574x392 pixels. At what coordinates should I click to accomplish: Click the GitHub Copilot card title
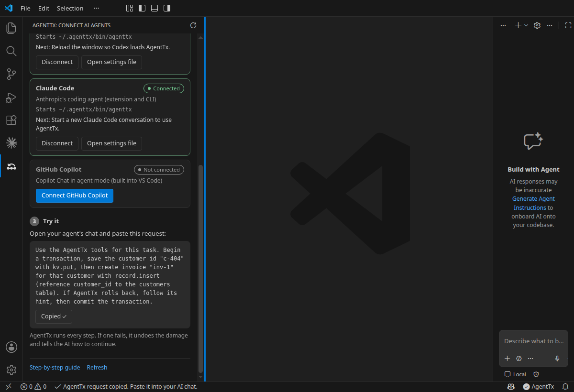pyautogui.click(x=59, y=170)
